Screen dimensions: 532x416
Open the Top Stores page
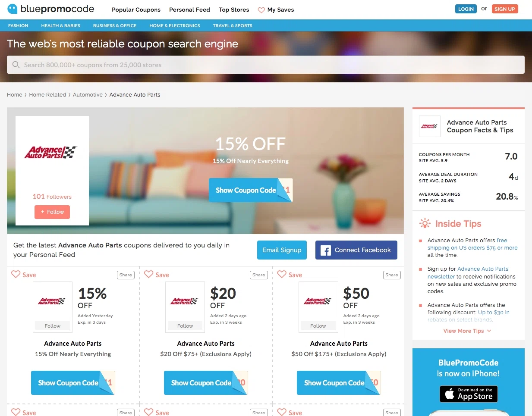click(x=234, y=9)
